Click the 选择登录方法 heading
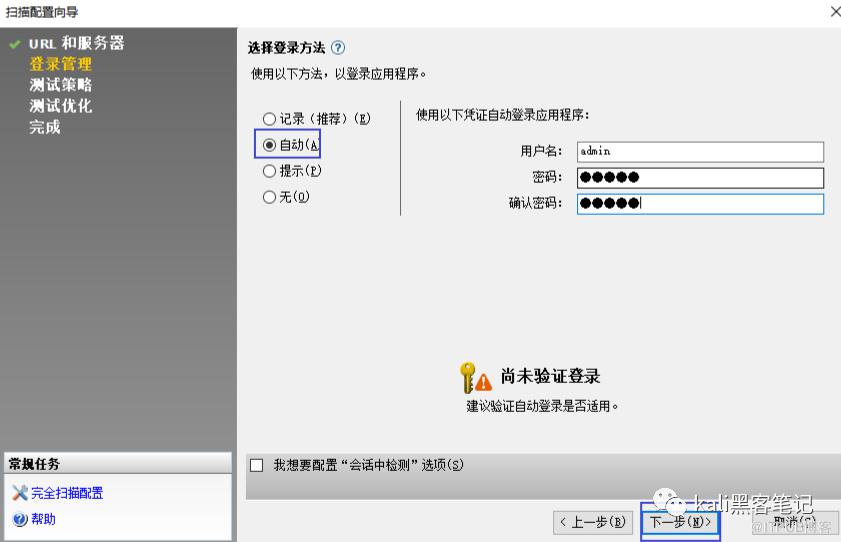The image size is (841, 542). 286,48
